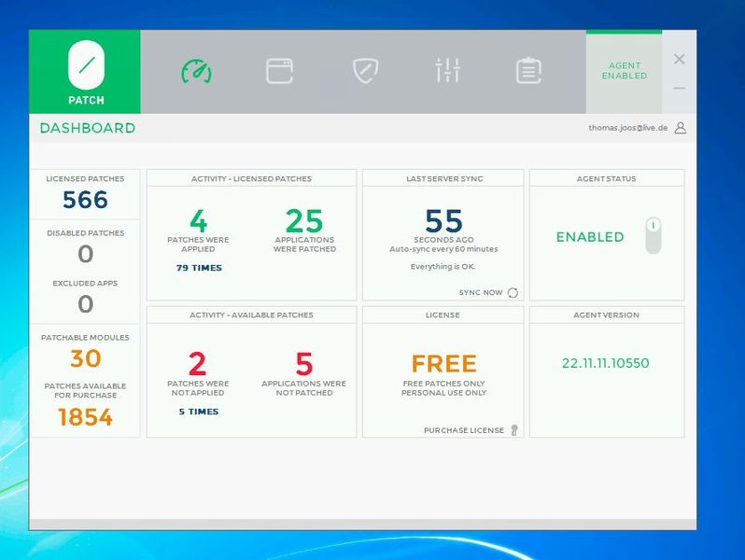
Task: Close the 0patch window
Action: pyautogui.click(x=680, y=59)
